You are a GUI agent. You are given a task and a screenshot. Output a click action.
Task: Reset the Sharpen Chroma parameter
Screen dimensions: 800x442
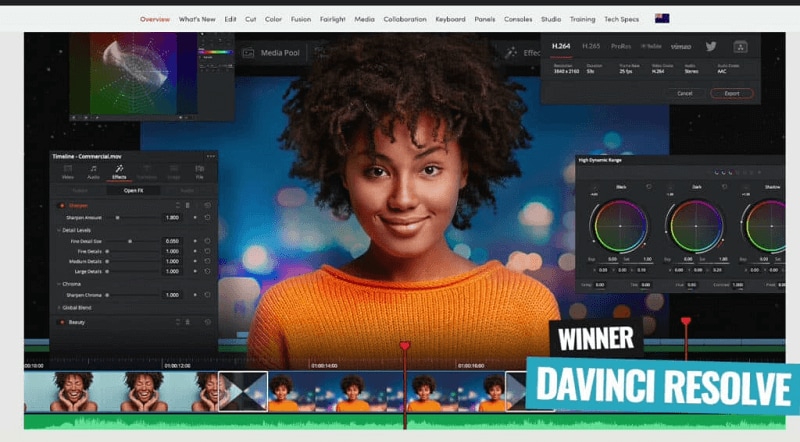(207, 295)
